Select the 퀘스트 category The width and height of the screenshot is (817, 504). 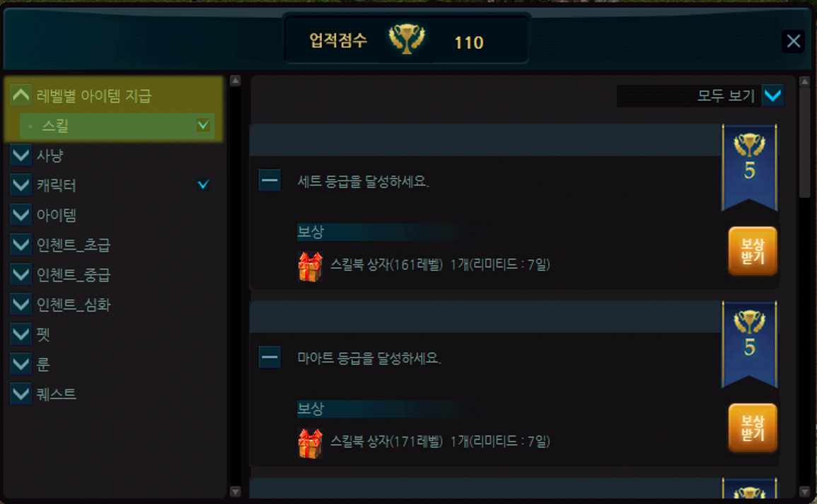(57, 394)
